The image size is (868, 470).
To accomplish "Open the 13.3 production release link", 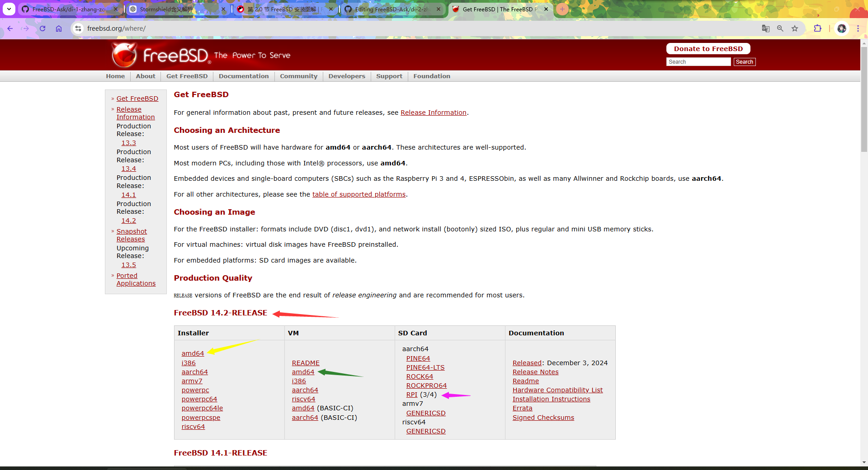I will pyautogui.click(x=128, y=143).
